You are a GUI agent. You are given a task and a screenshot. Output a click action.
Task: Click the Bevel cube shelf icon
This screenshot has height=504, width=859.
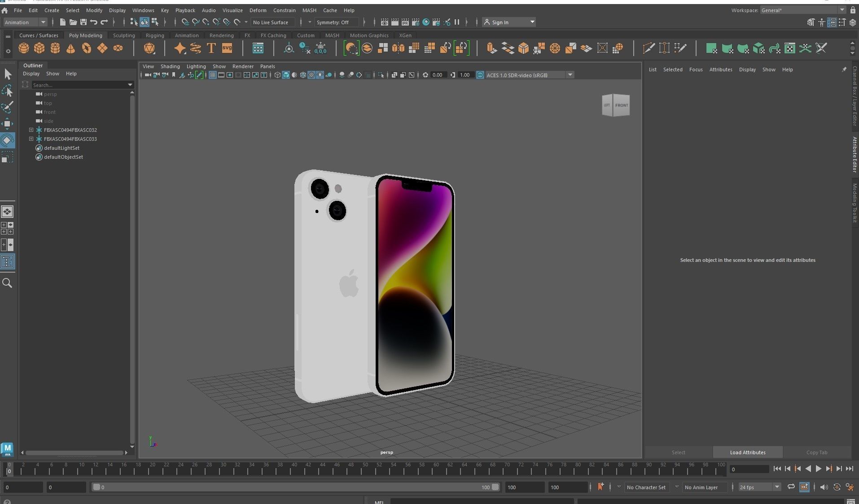click(524, 48)
